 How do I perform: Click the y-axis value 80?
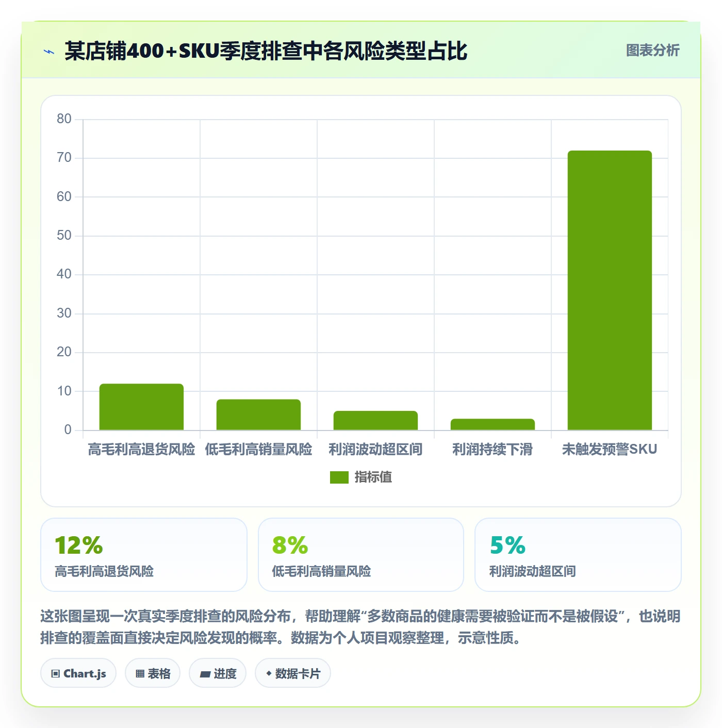pyautogui.click(x=64, y=119)
